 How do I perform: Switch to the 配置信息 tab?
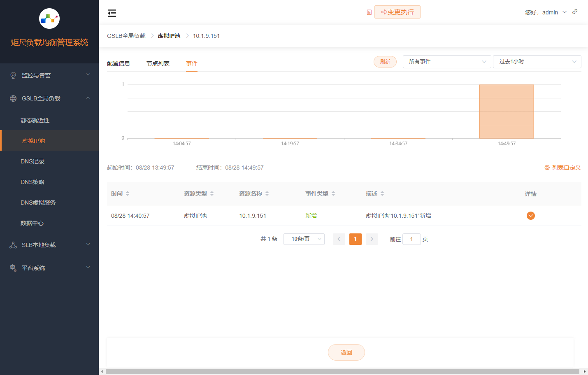(x=119, y=63)
